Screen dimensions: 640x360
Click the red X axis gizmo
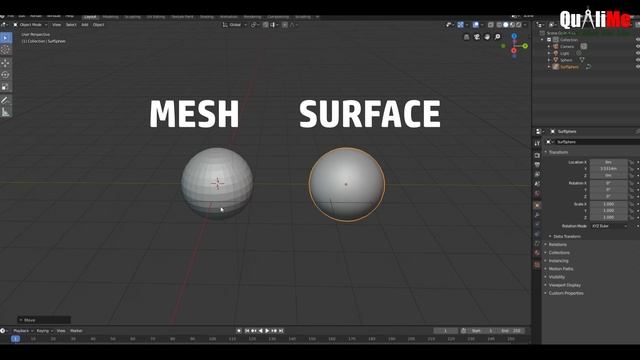[x=513, y=51]
